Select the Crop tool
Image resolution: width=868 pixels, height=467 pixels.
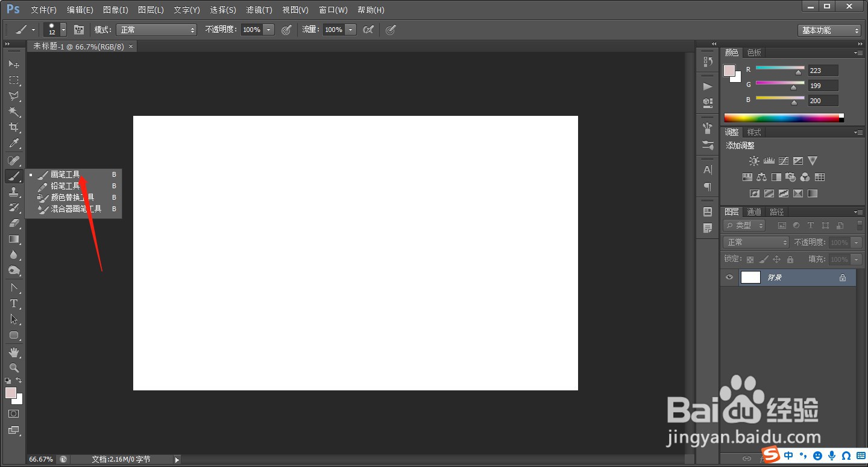[14, 127]
